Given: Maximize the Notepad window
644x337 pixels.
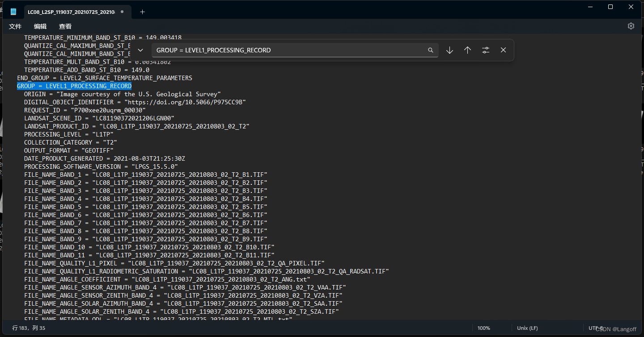Looking at the screenshot, I should pos(610,7).
